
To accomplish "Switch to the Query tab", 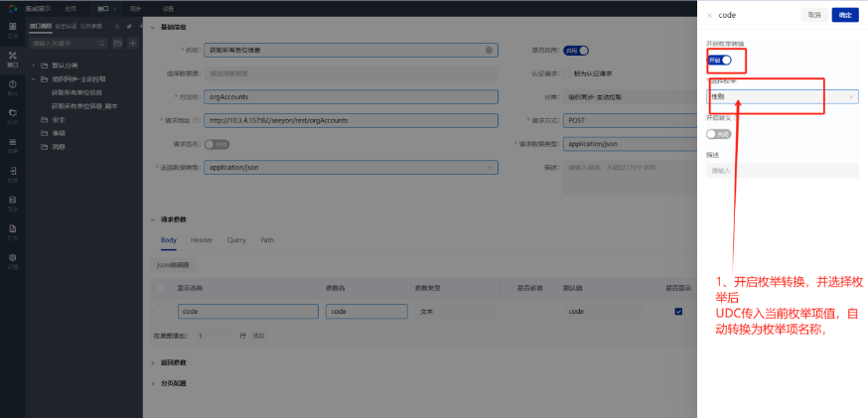I will click(236, 240).
